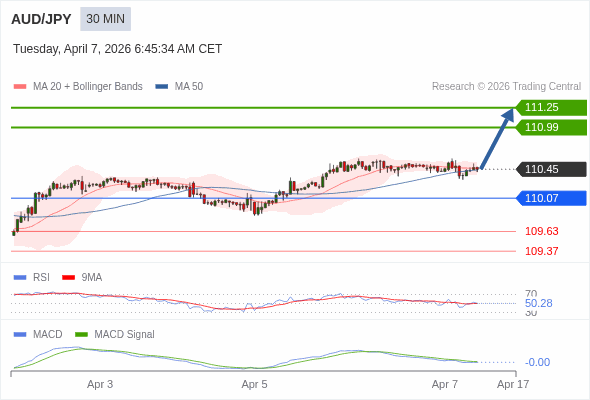
Task: Click the Apr 3 date axis label
Action: point(100,384)
